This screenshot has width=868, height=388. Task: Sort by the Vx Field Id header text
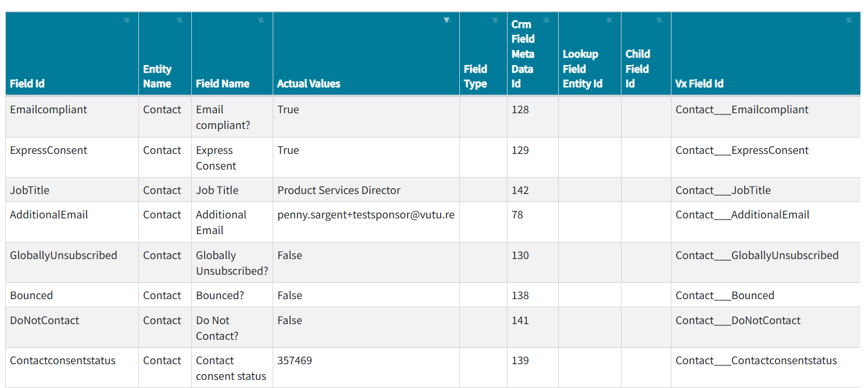[699, 84]
